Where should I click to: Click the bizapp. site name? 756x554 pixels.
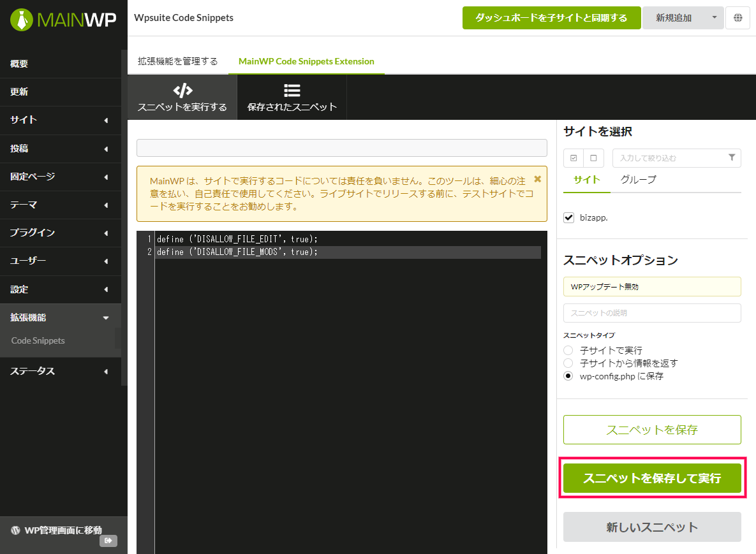[x=593, y=218]
